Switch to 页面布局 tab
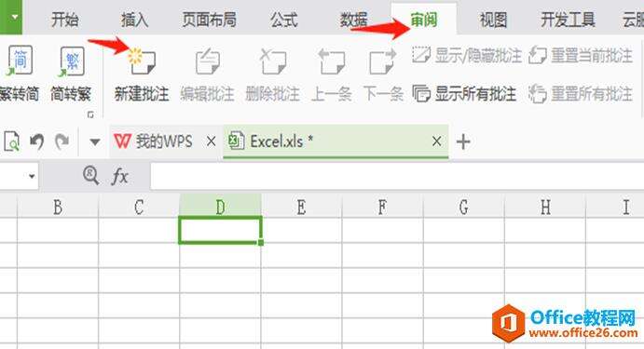Viewport: 644px width, 349px height. click(209, 20)
